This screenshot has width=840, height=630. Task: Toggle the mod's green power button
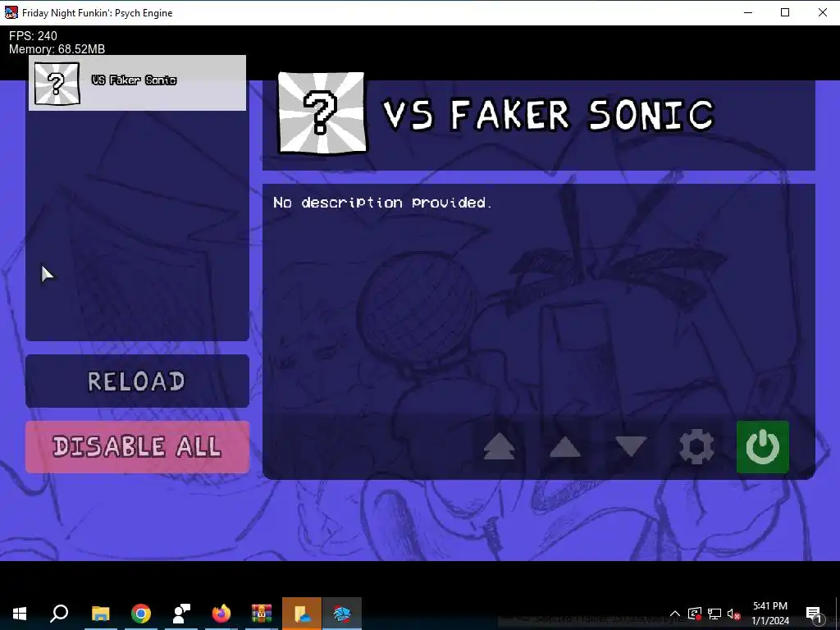point(762,447)
